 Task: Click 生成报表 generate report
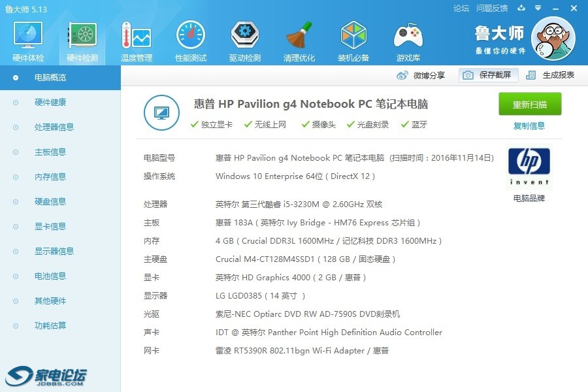click(550, 75)
